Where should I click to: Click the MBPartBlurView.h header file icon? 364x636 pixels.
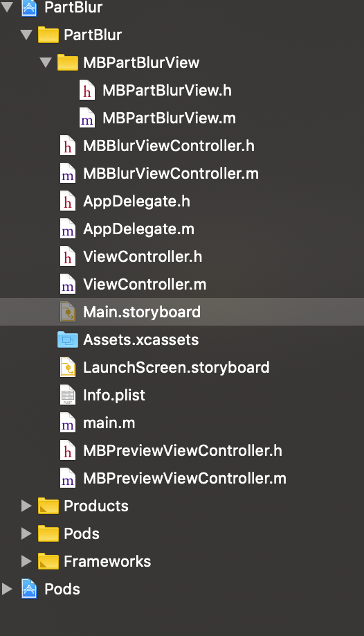(x=87, y=90)
